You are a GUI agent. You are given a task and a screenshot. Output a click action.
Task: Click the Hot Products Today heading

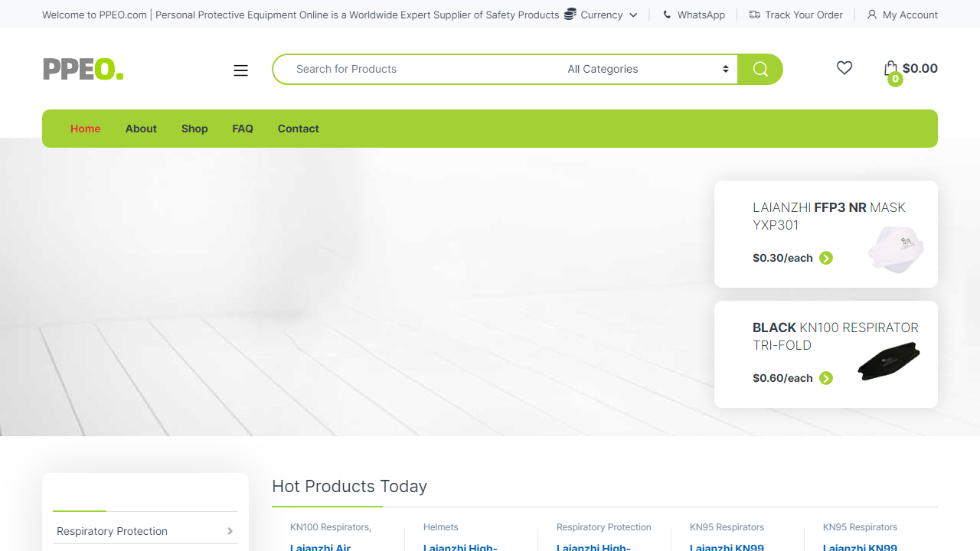click(x=349, y=486)
